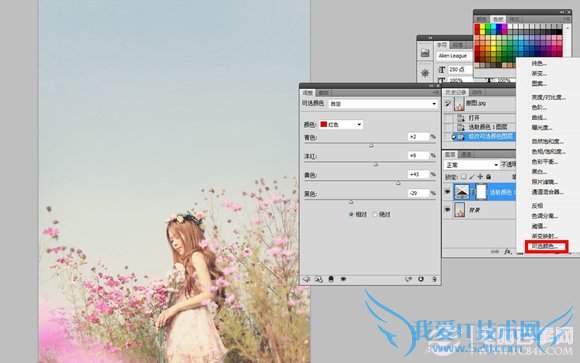
Task: Choose 纯色... from the adjustment menu
Action: [x=539, y=64]
